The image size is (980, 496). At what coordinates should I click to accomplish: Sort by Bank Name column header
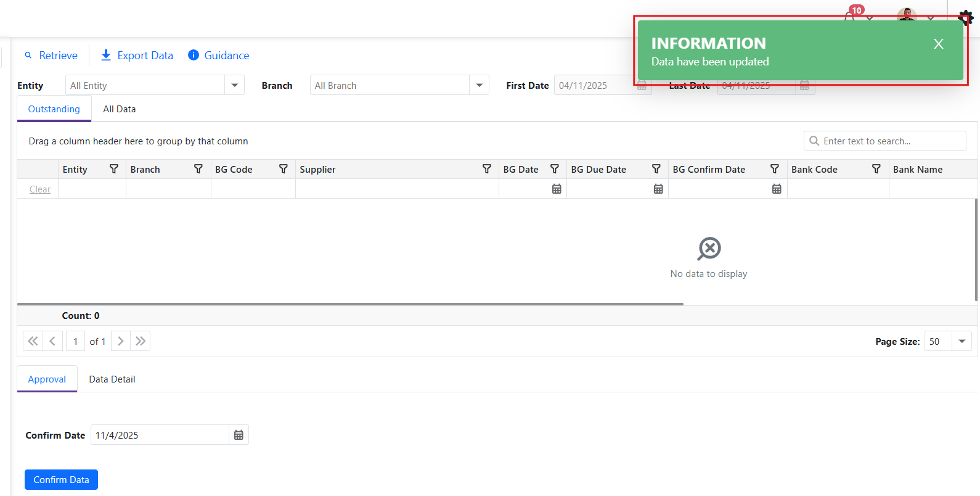918,169
